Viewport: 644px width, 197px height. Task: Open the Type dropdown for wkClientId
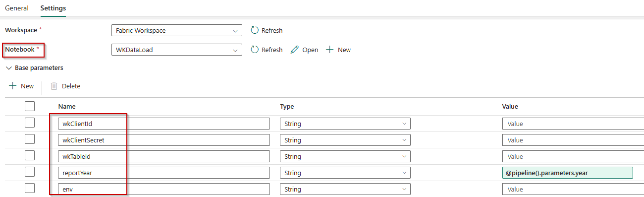click(345, 124)
